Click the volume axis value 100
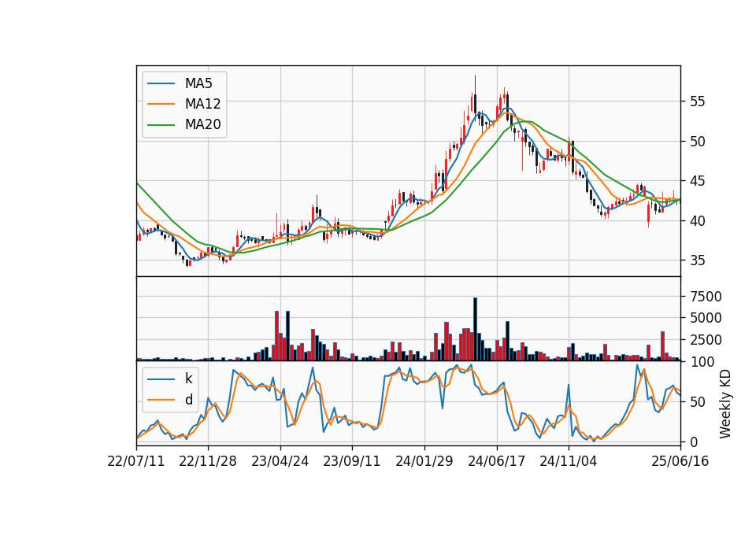 [x=702, y=361]
